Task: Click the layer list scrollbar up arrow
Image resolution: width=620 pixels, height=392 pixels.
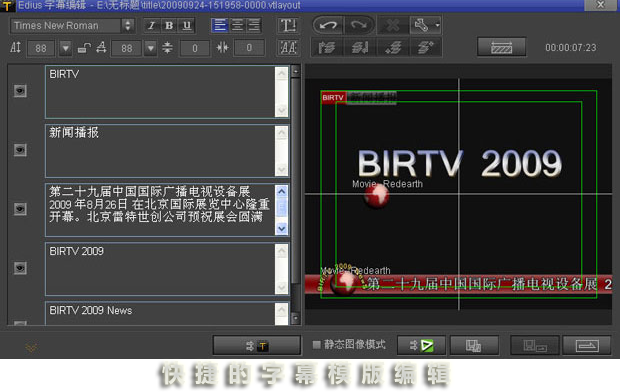Action: tap(295, 71)
